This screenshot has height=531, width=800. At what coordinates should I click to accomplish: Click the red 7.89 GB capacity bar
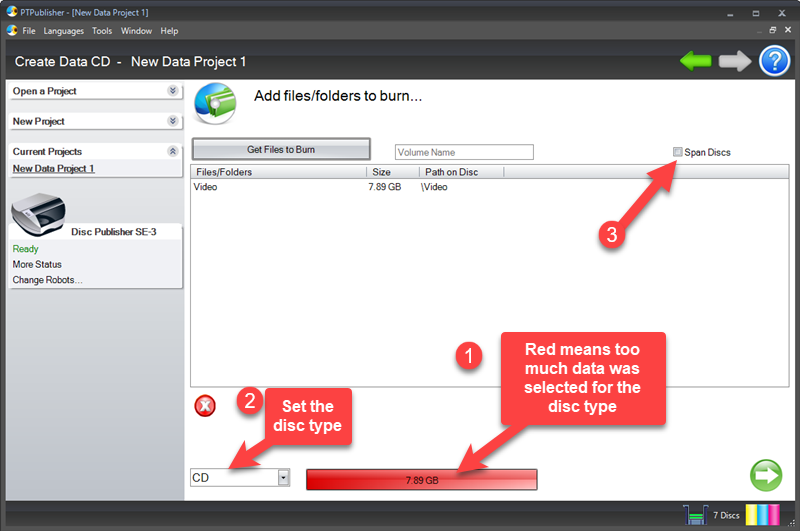tap(421, 480)
